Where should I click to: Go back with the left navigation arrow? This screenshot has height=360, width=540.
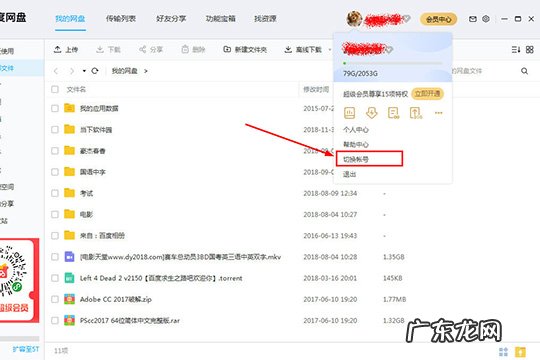[x=56, y=71]
